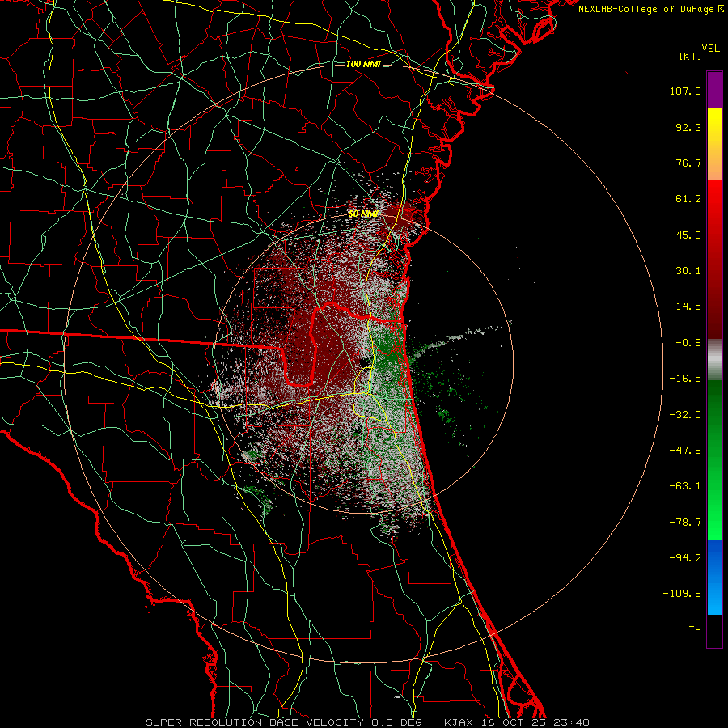Select the -109.8 legend value
The width and height of the screenshot is (728, 728).
click(682, 594)
